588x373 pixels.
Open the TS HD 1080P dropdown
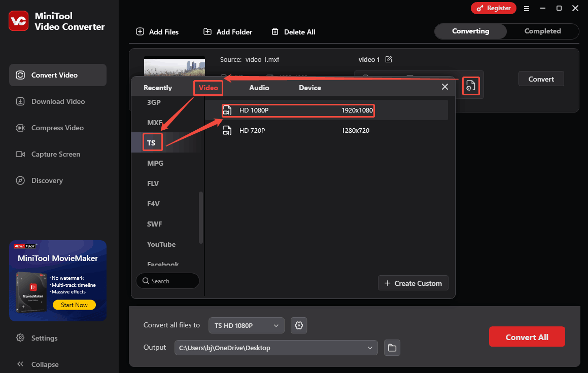(x=247, y=325)
